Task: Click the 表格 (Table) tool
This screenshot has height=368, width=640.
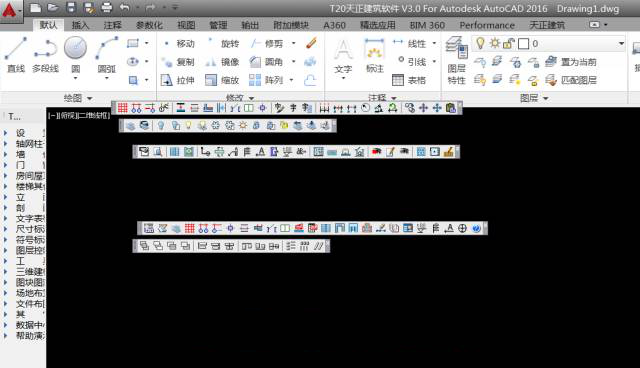Action: point(409,80)
